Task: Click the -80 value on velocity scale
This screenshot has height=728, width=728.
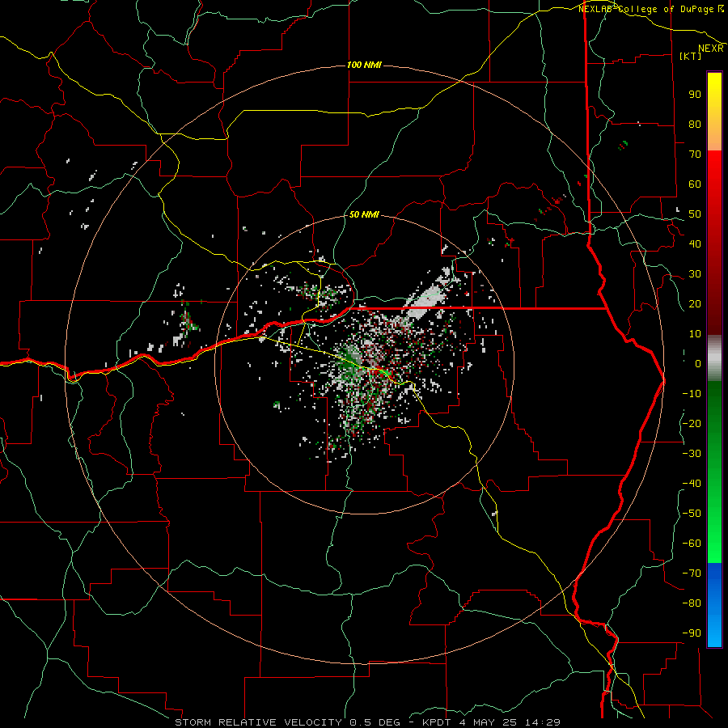Action: pyautogui.click(x=692, y=603)
